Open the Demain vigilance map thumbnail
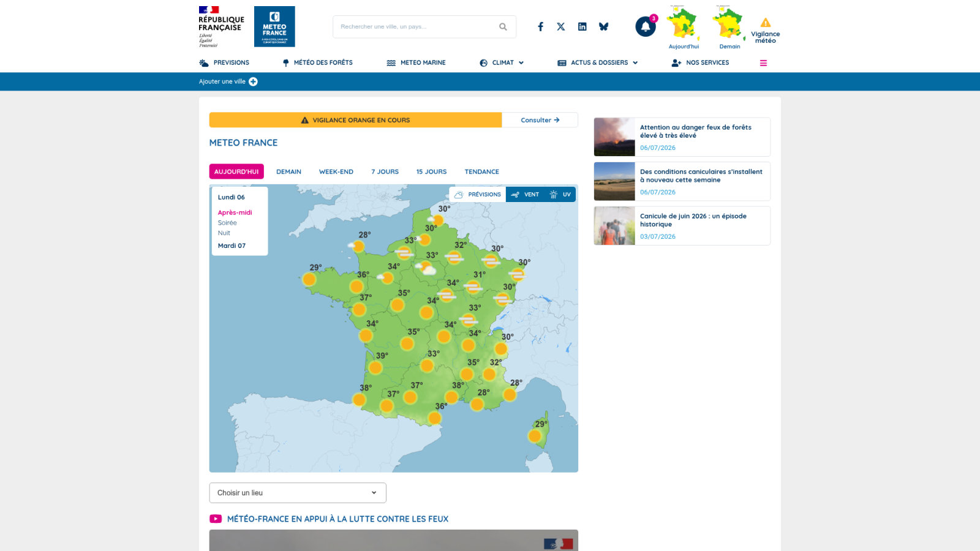 tap(729, 24)
